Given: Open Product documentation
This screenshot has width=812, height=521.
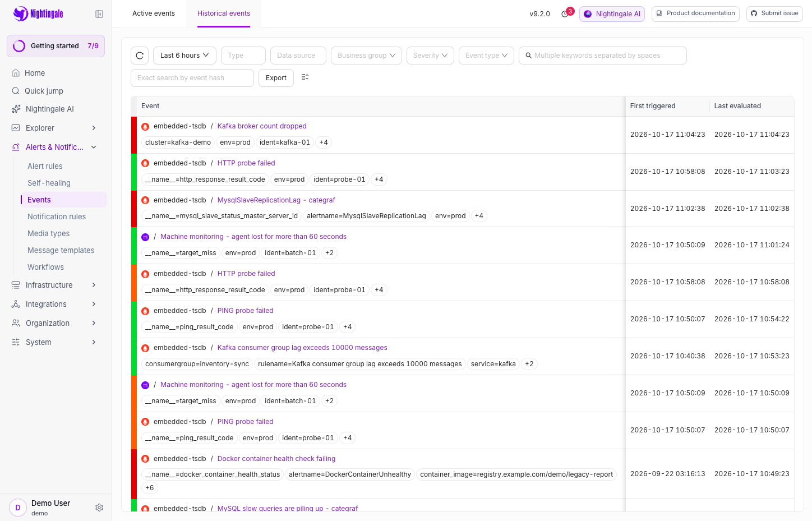Looking at the screenshot, I should click(695, 14).
